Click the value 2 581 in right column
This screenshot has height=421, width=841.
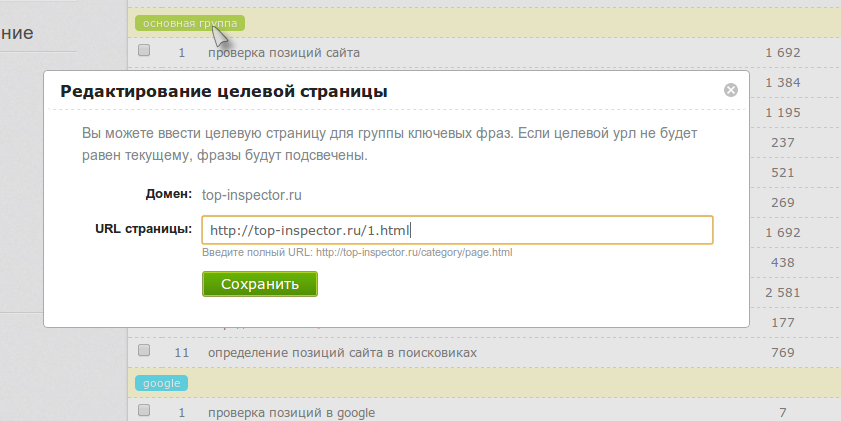click(x=783, y=292)
